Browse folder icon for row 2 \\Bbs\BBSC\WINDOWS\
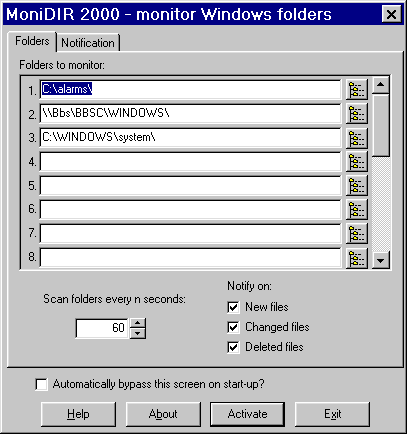Image resolution: width=407 pixels, height=434 pixels. point(357,114)
